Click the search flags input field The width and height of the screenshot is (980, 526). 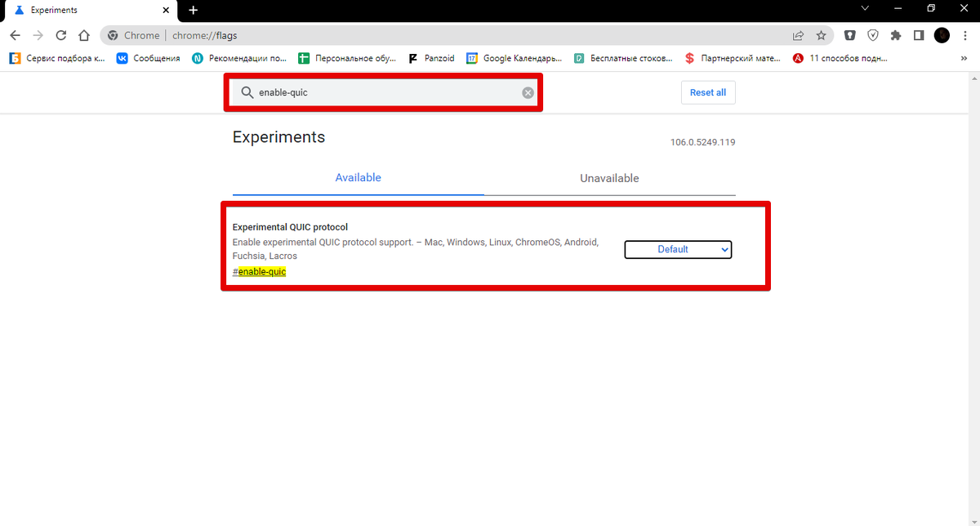[x=385, y=93]
